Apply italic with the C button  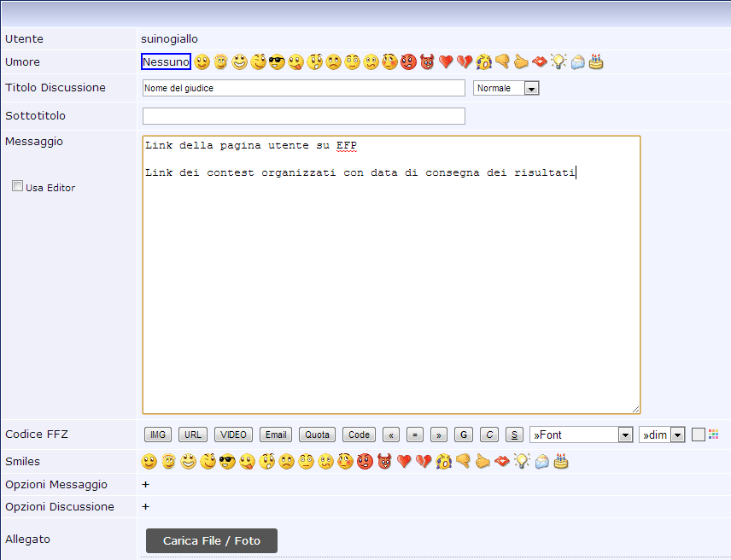click(x=489, y=435)
